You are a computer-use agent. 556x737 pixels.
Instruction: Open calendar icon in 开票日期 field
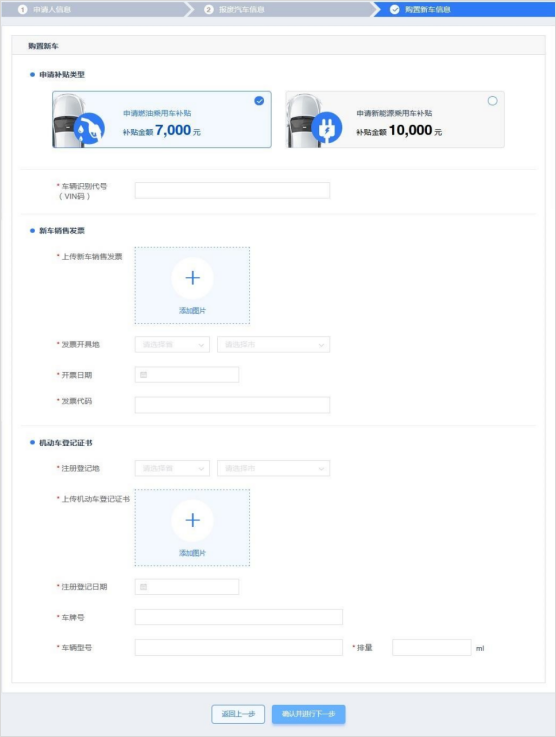[x=144, y=375]
